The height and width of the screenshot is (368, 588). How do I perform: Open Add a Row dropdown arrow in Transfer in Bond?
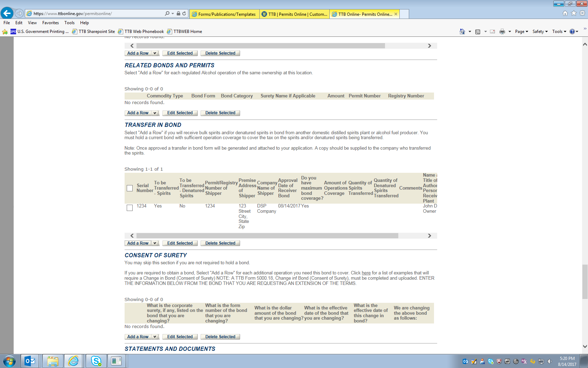point(155,243)
